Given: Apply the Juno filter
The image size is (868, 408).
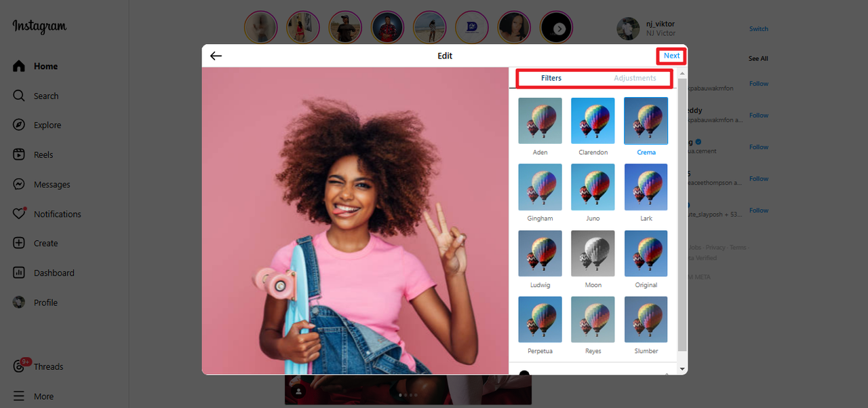Looking at the screenshot, I should coord(593,187).
